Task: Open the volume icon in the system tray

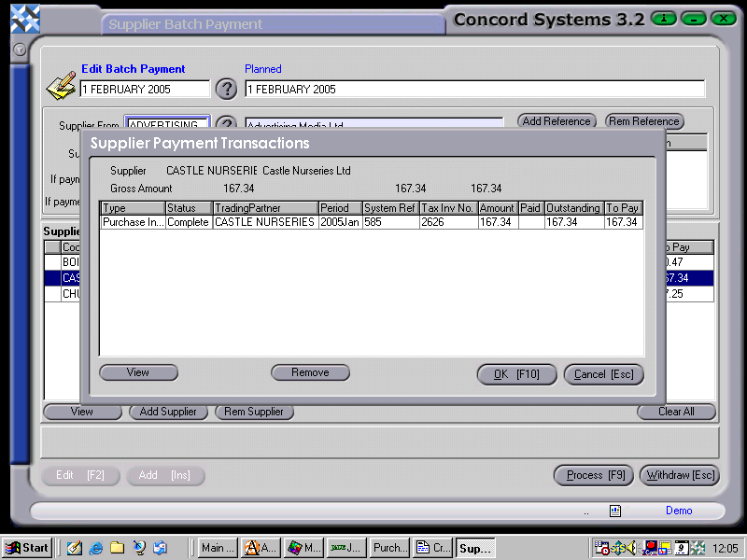Action: click(631, 548)
